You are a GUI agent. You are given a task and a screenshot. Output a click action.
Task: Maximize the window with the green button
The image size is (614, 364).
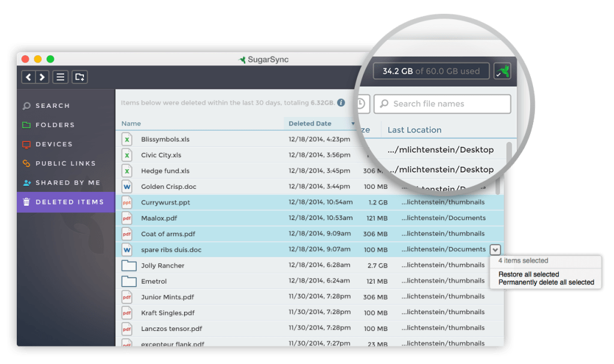pyautogui.click(x=50, y=59)
